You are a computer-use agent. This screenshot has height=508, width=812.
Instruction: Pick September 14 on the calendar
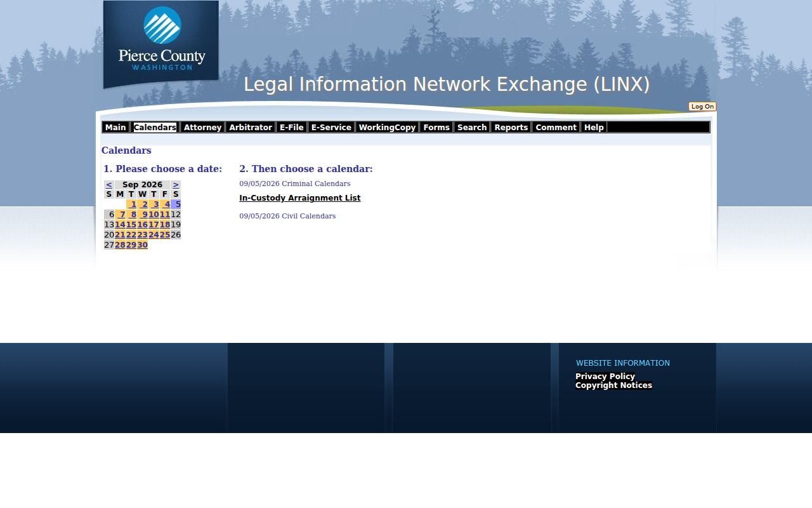tap(121, 225)
